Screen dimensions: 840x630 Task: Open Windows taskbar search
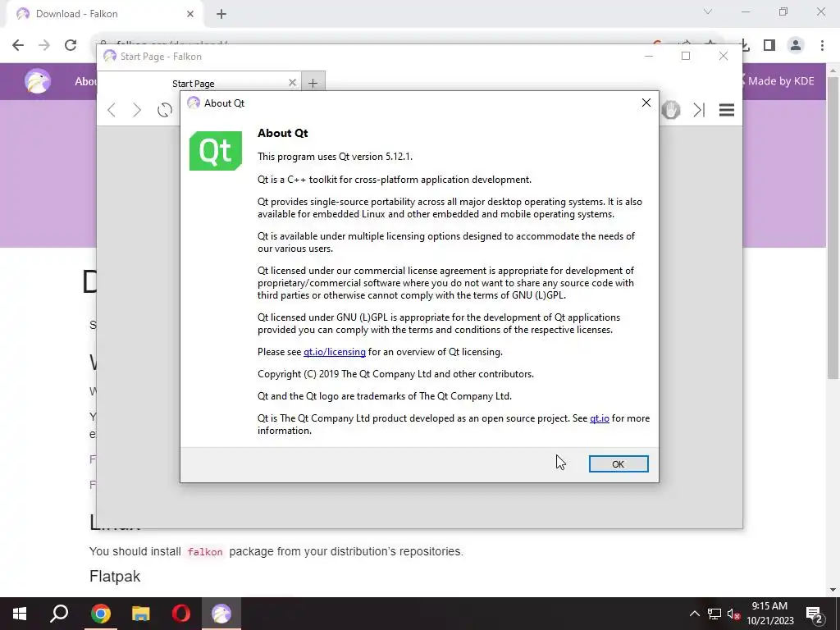tap(59, 614)
